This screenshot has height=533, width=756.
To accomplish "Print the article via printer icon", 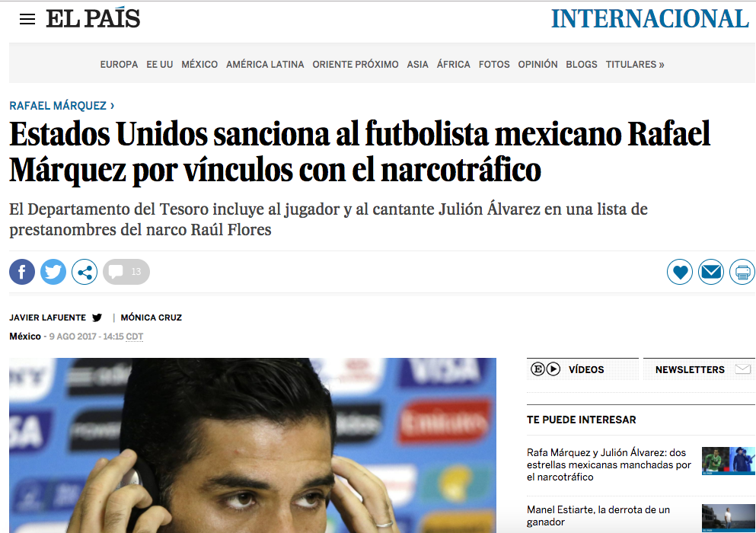I will pyautogui.click(x=742, y=272).
